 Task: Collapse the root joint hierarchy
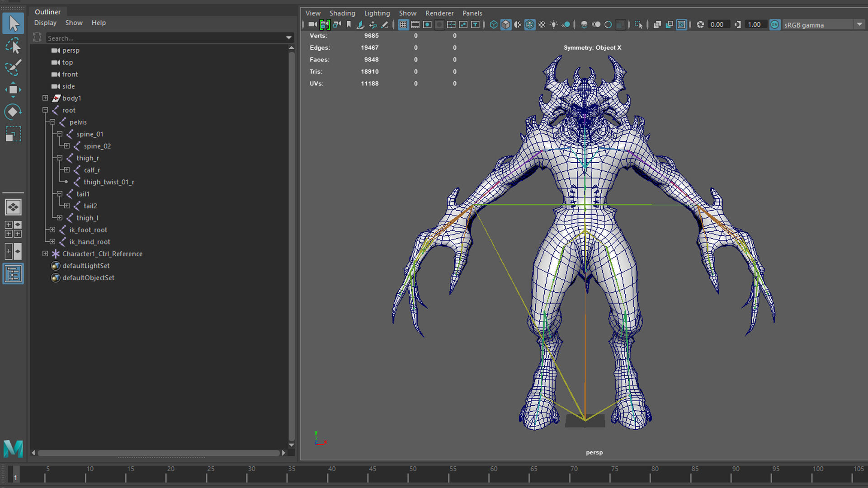[45, 110]
